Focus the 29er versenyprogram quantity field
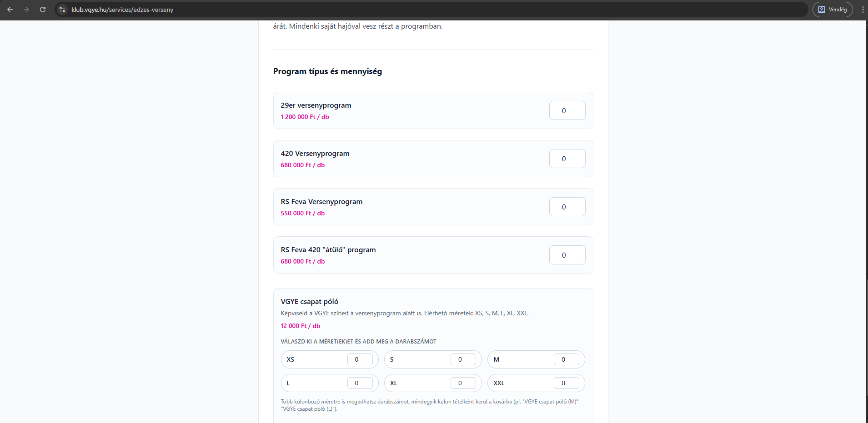Viewport: 868px width, 423px height. coord(567,110)
